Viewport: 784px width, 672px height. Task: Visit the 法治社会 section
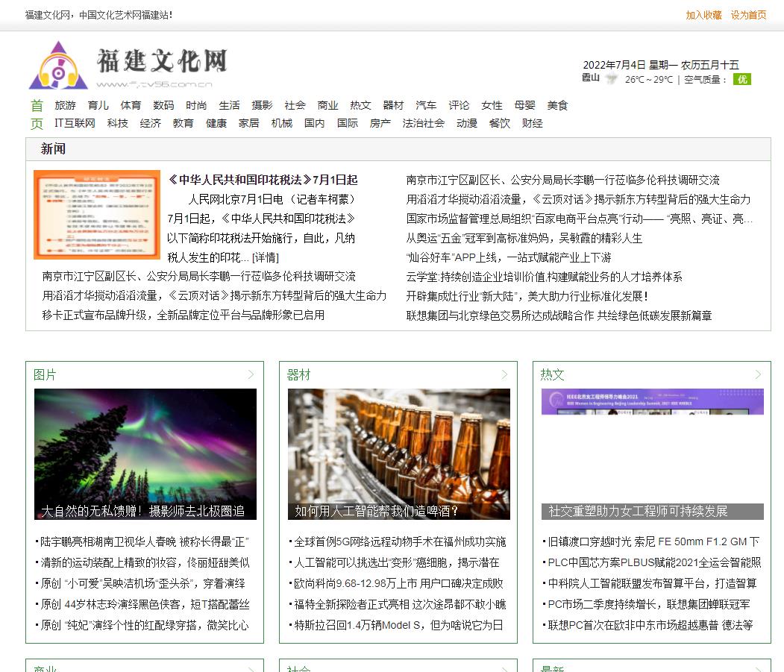[x=423, y=123]
